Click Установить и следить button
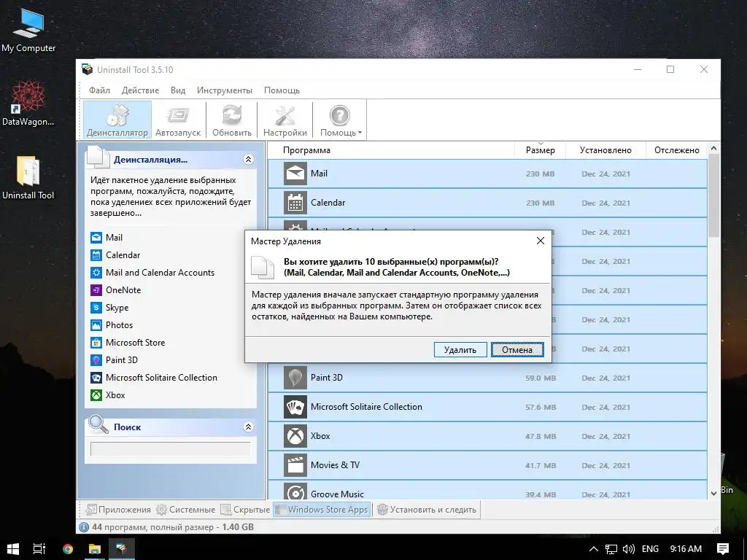Image resolution: width=747 pixels, height=560 pixels. coord(427,510)
